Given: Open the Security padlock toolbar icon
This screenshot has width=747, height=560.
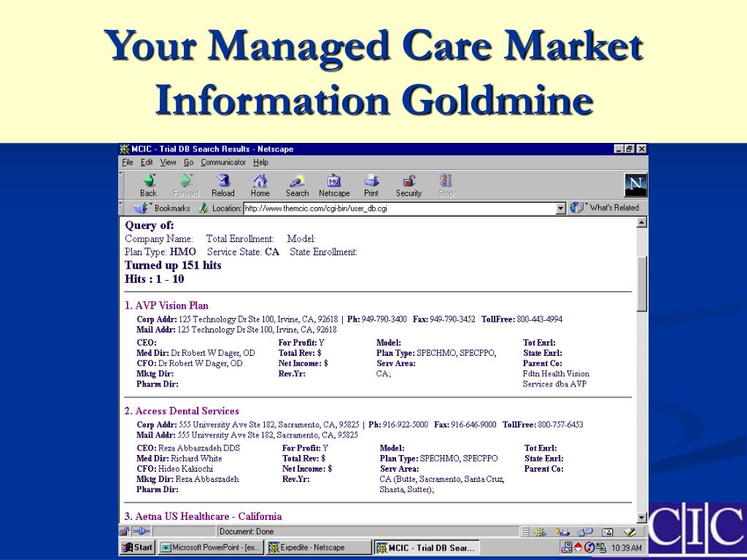Looking at the screenshot, I should 409,181.
